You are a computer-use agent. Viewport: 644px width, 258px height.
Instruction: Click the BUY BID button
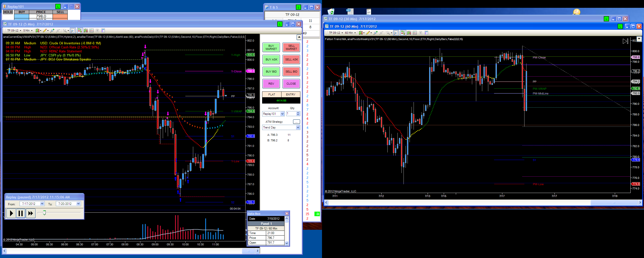tap(271, 72)
